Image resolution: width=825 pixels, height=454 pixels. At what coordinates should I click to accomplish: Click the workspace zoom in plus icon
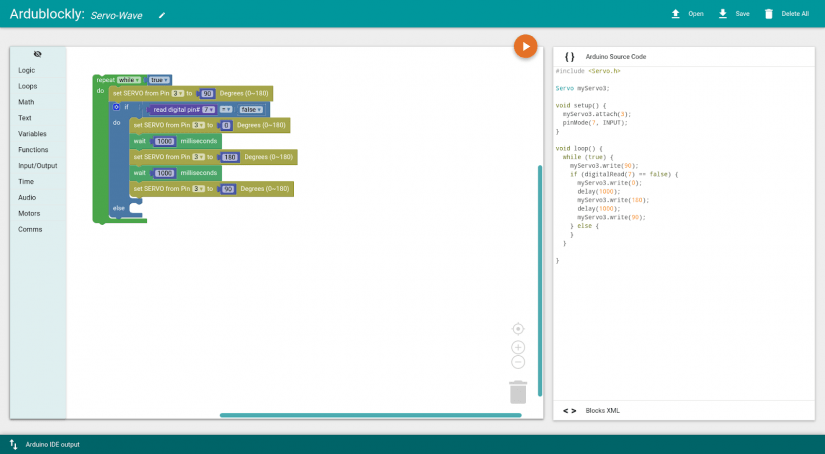point(518,347)
